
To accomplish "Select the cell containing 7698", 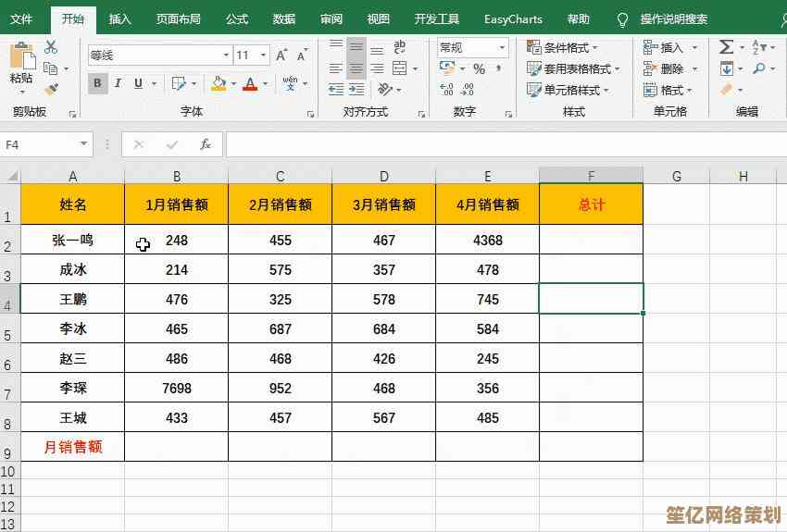I will tap(176, 389).
